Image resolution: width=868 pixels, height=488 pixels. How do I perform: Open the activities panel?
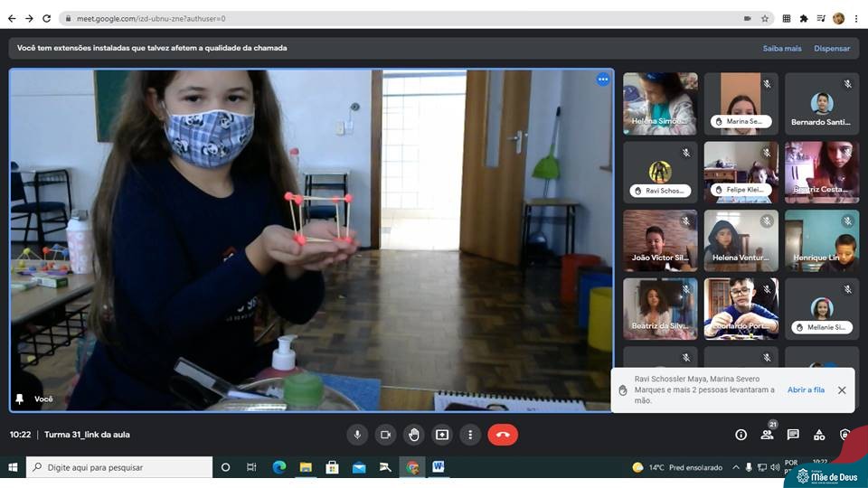pos(819,435)
